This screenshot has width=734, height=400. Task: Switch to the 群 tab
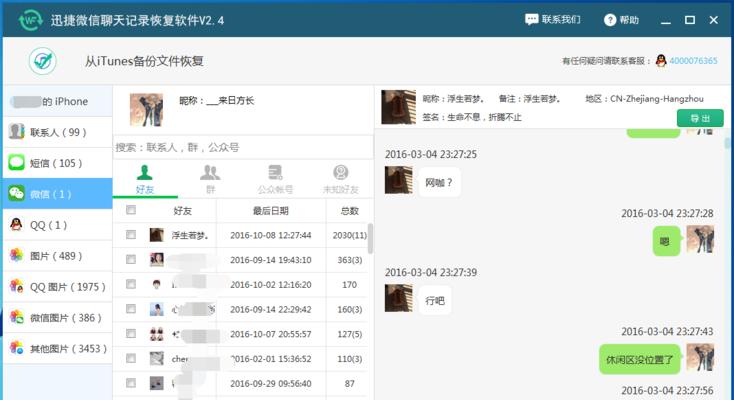coord(210,179)
